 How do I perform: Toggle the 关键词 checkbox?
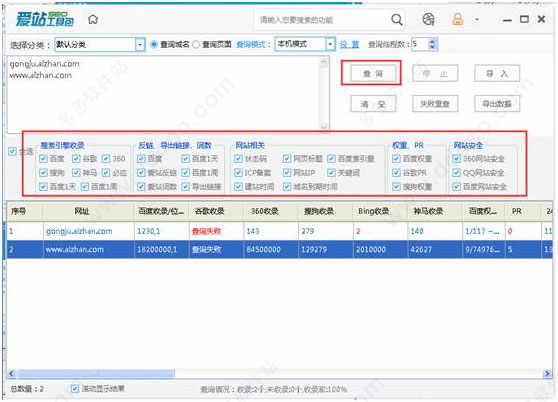tap(331, 173)
